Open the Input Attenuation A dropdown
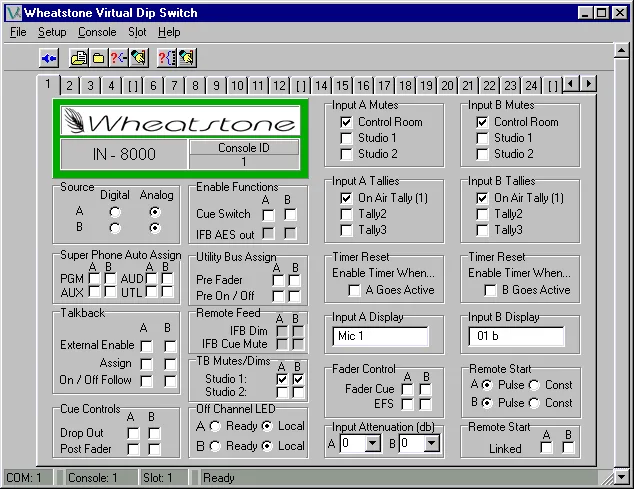This screenshot has width=634, height=489. pos(372,443)
